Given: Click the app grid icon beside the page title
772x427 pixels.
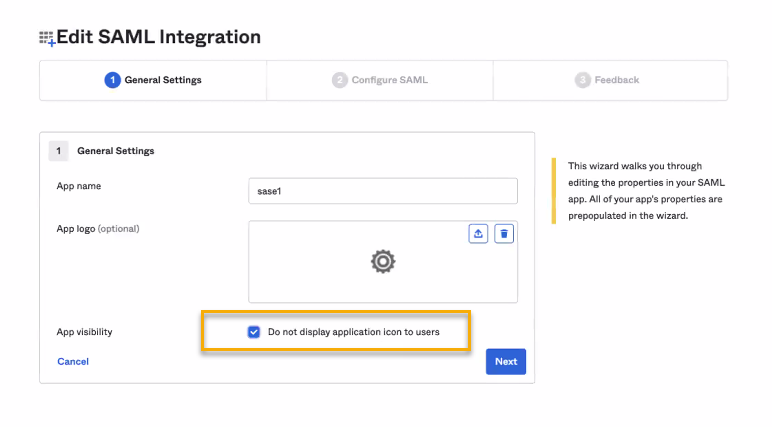Looking at the screenshot, I should coord(46,38).
